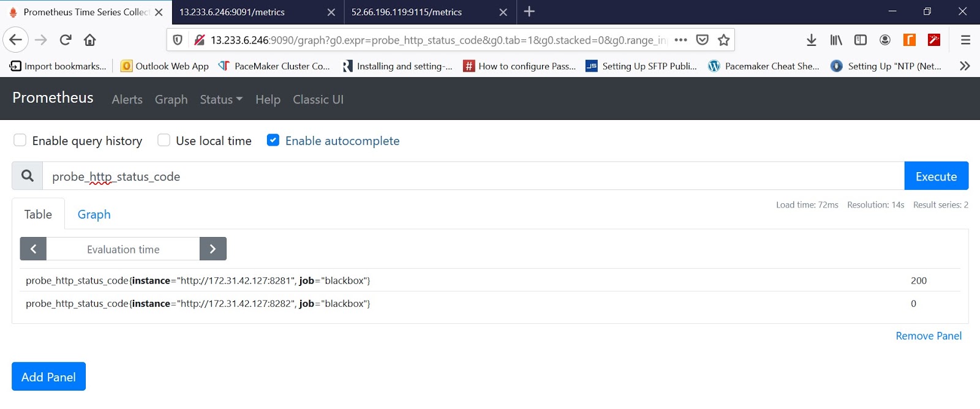
Task: Open the Library icon in toolbar
Action: 836,40
